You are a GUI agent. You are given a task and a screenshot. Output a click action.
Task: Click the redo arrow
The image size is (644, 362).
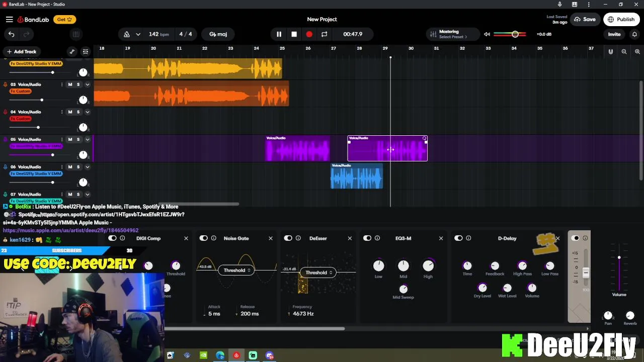(x=27, y=34)
